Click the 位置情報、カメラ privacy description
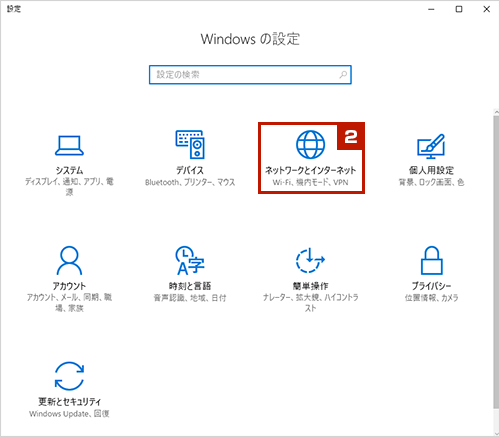The width and height of the screenshot is (500, 437). [x=431, y=298]
